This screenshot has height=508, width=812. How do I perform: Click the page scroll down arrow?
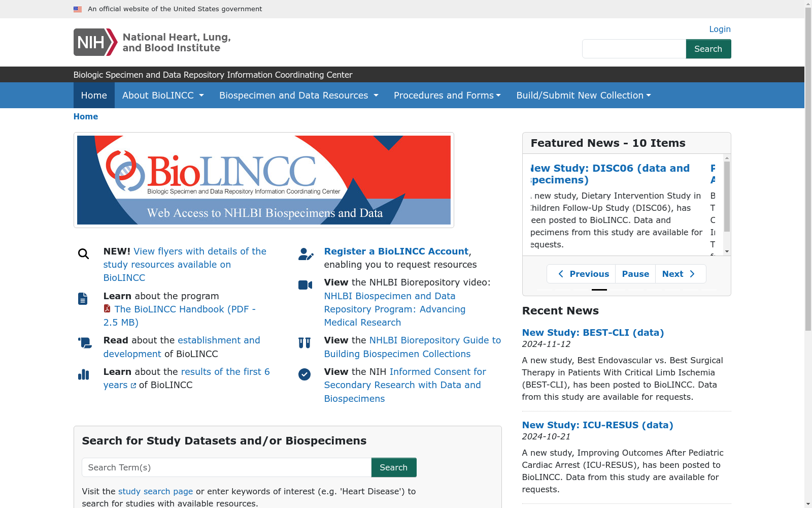(x=808, y=504)
